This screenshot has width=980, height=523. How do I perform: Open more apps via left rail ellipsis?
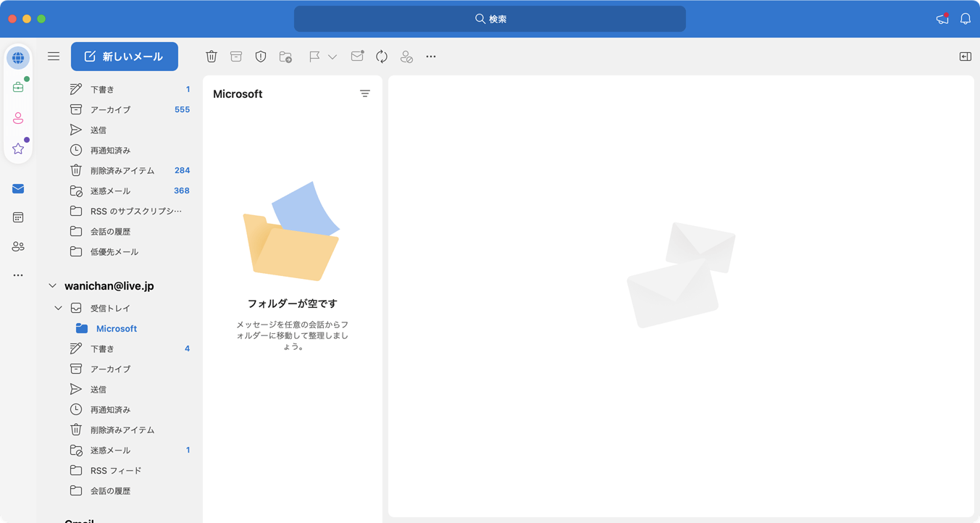click(x=18, y=275)
